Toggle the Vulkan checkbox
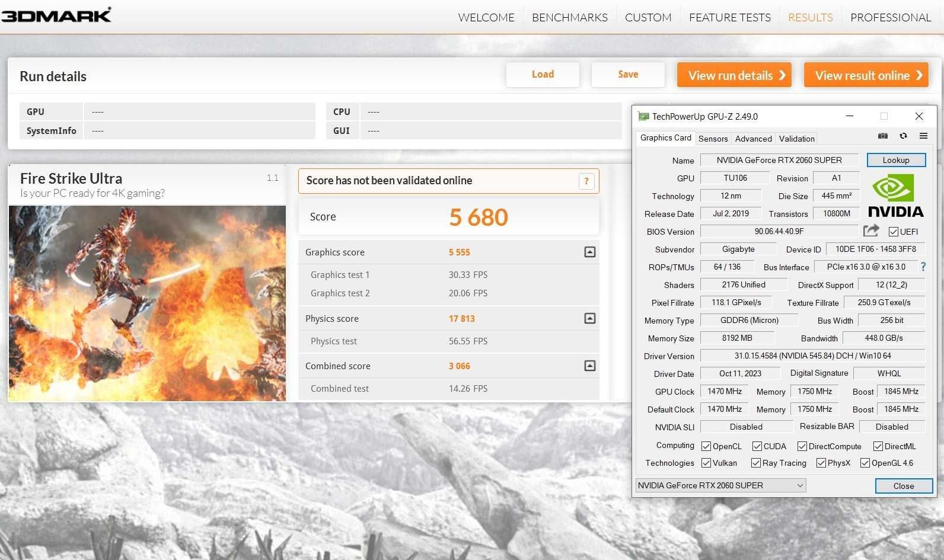The height and width of the screenshot is (560, 944). tap(706, 463)
